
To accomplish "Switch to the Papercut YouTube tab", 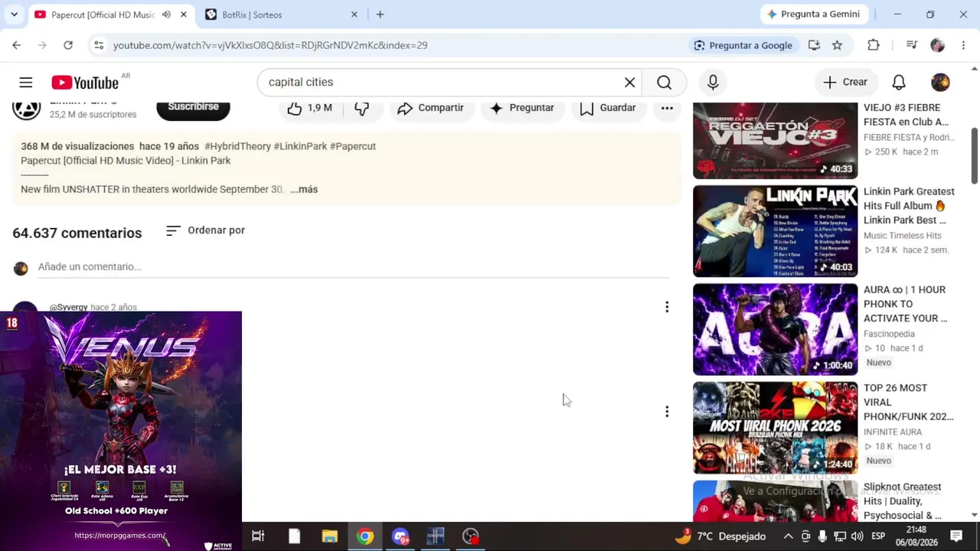I will (103, 15).
